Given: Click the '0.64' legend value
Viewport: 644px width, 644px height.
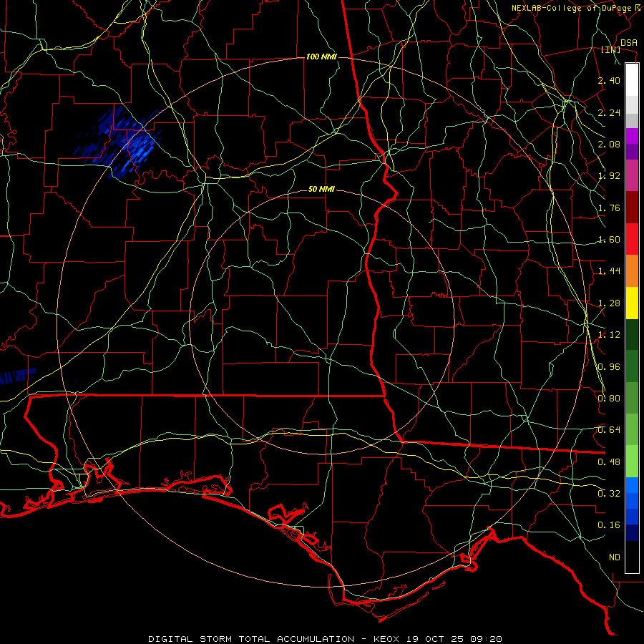Looking at the screenshot, I should click(609, 430).
